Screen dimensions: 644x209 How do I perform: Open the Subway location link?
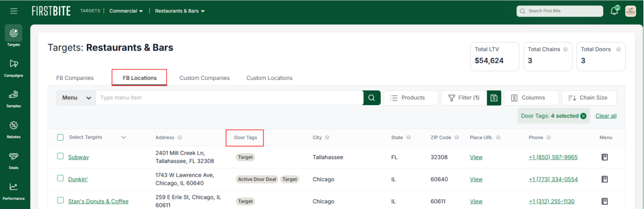click(x=79, y=157)
